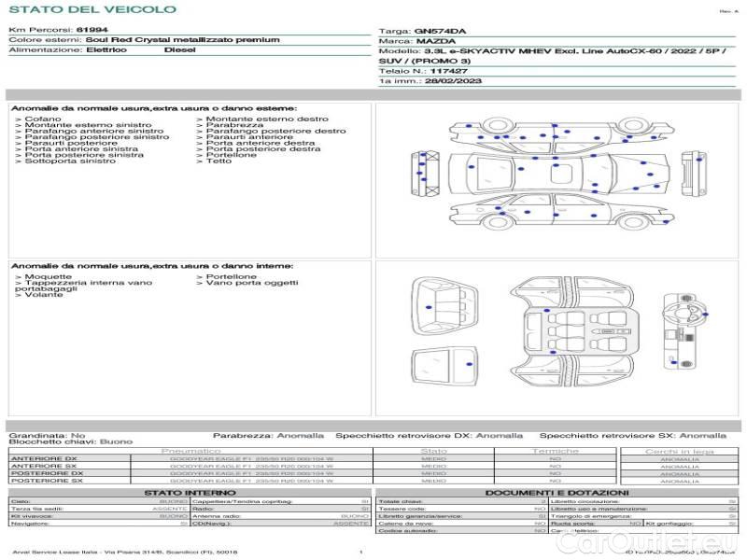Click the front view car diagram
747x560 pixels.
[424, 173]
